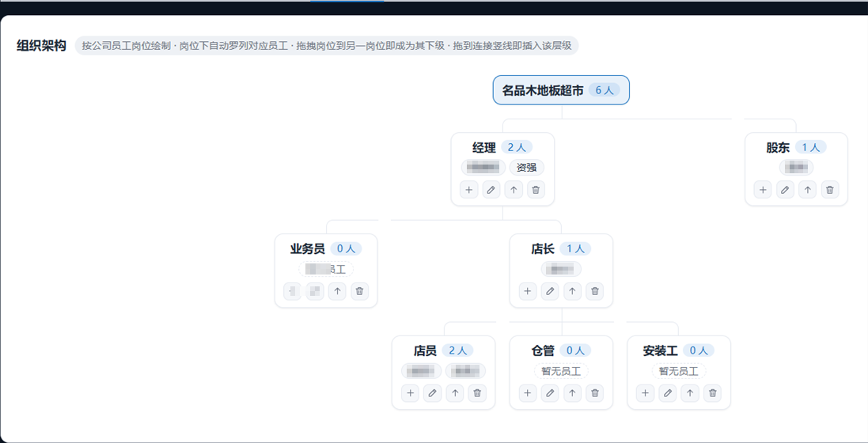Select the 店员 position title

(425, 351)
